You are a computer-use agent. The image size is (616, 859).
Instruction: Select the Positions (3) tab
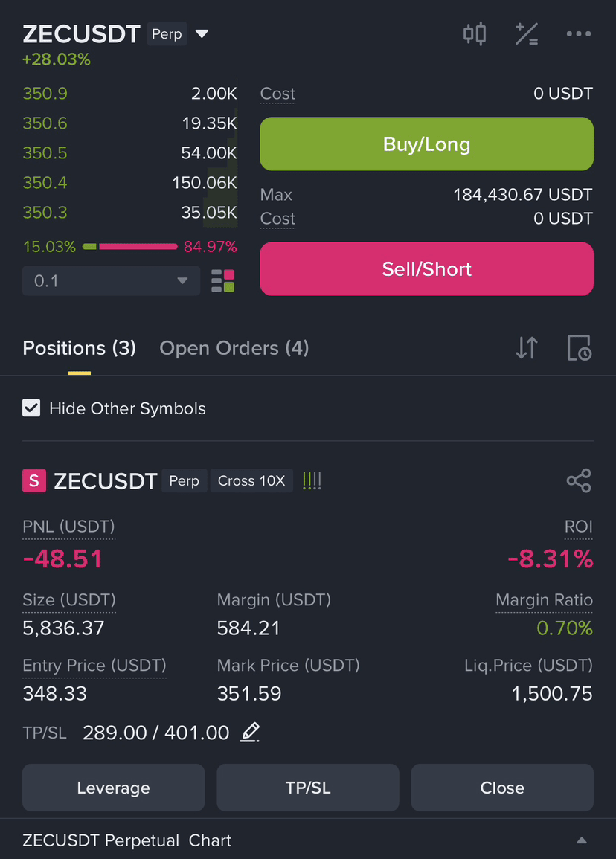click(x=80, y=348)
